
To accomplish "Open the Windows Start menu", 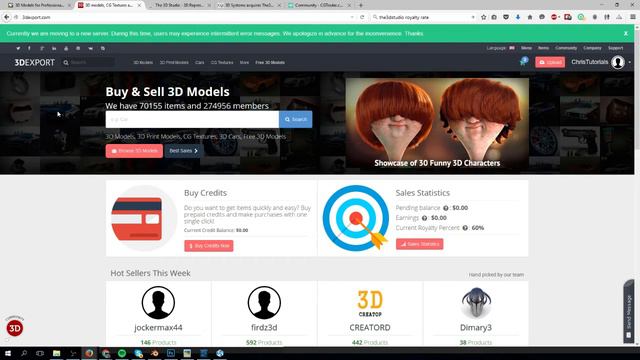I will [8, 353].
